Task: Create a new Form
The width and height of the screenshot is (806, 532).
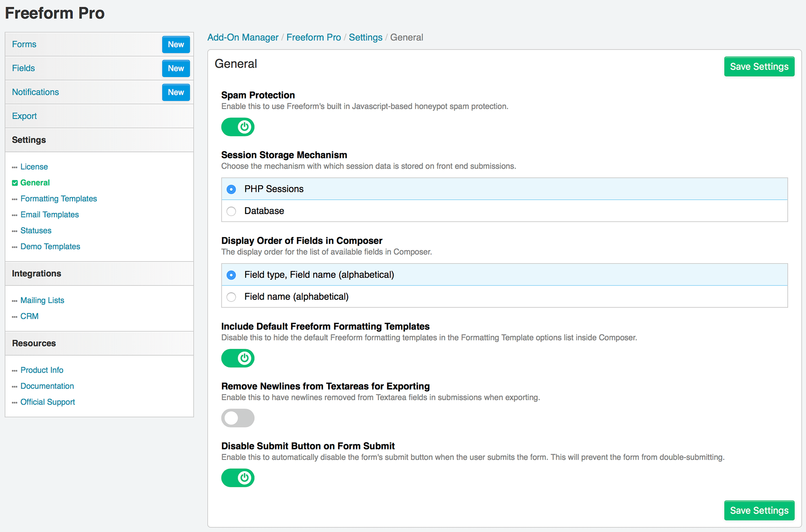Action: click(x=176, y=44)
